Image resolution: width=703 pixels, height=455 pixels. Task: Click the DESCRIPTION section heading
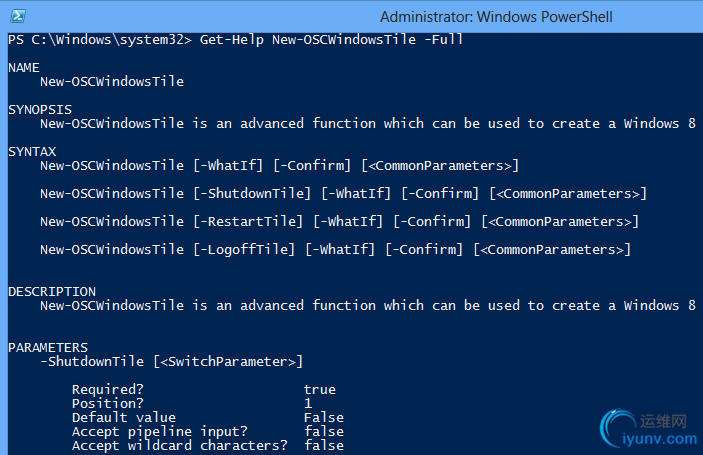pyautogui.click(x=52, y=291)
